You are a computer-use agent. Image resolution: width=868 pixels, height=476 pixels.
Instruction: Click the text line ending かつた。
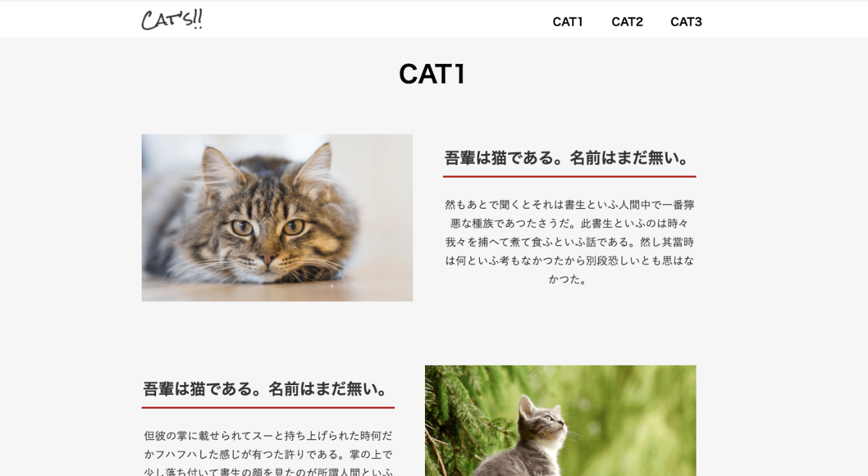[569, 279]
